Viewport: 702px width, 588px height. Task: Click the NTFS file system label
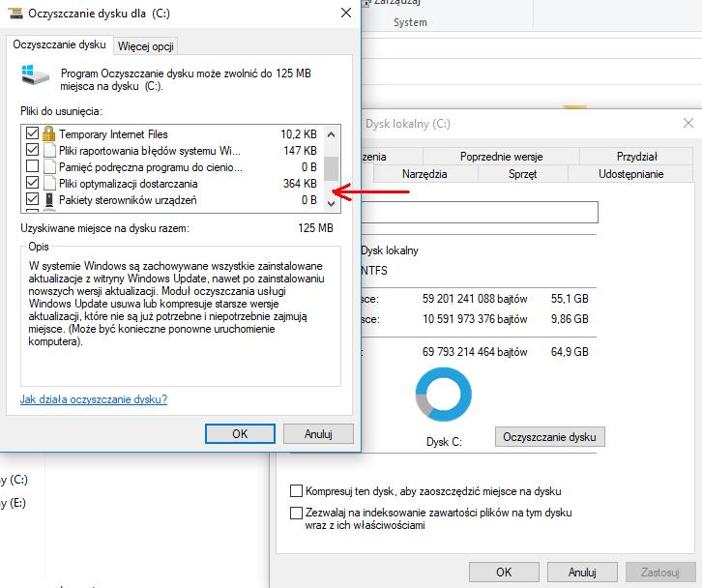(374, 271)
